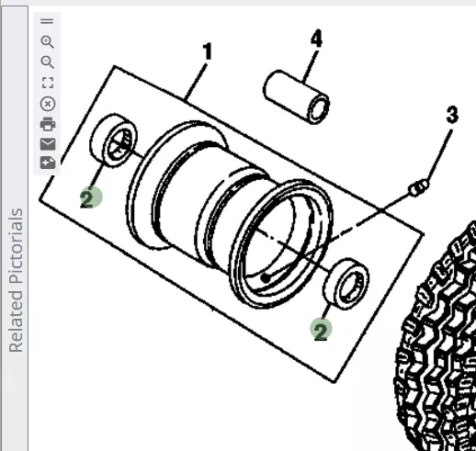Select callout number 3 label

[452, 115]
